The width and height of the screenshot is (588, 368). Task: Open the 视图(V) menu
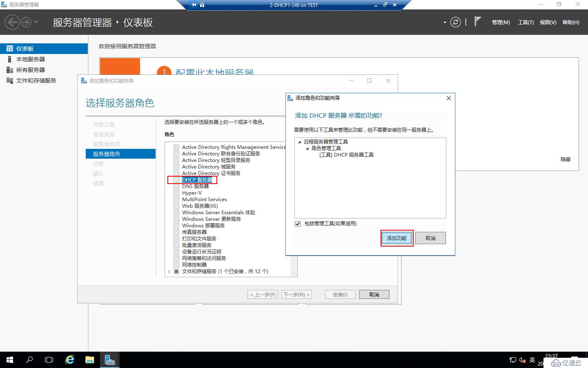coord(548,22)
